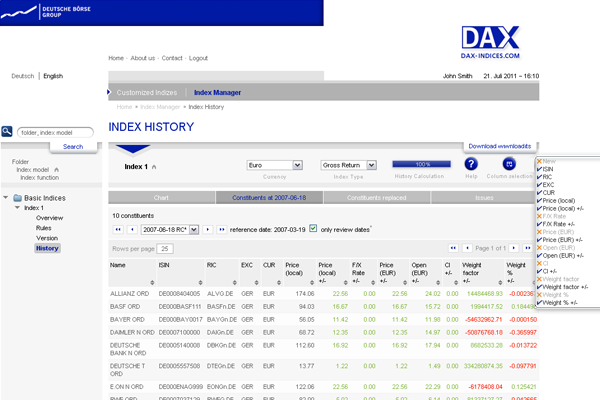600x400 pixels.
Task: Click the ALLIANZ ORD row name
Action: (129, 294)
